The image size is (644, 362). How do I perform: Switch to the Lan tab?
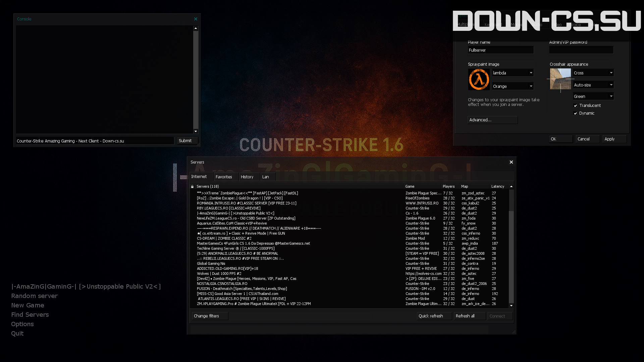click(x=268, y=177)
